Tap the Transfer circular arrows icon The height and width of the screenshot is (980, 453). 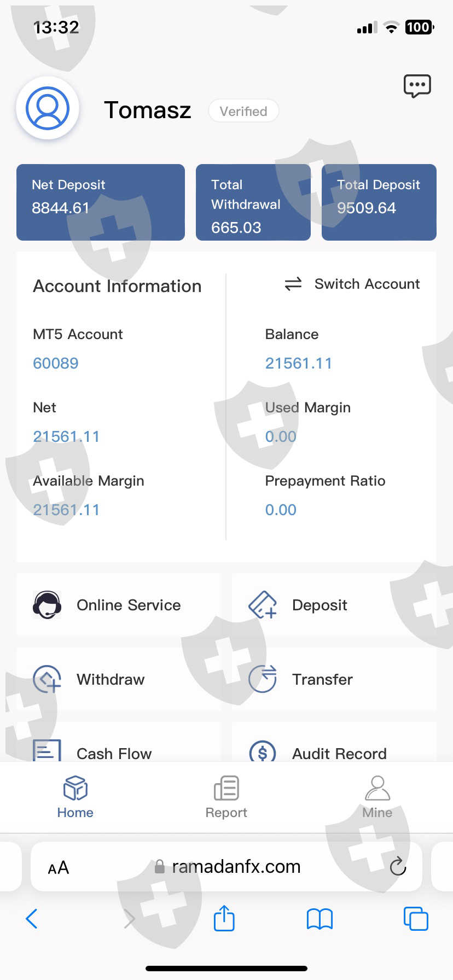(263, 679)
